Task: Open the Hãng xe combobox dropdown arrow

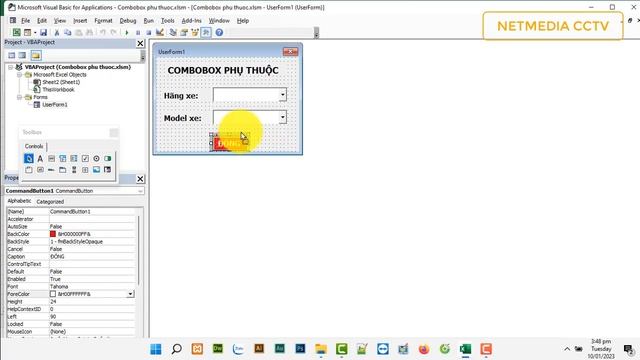Action: [282, 95]
